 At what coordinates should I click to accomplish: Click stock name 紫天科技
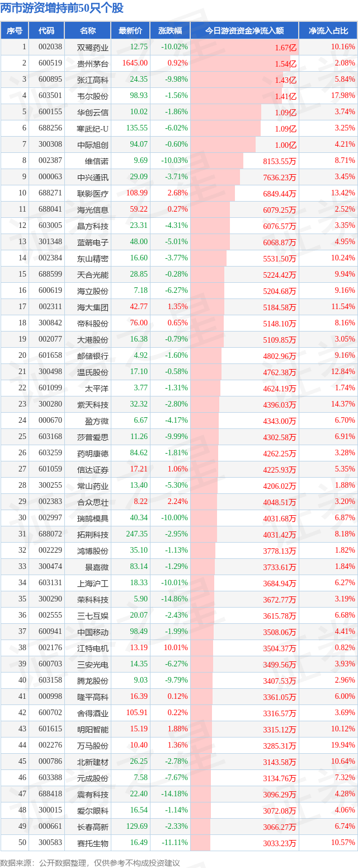(x=93, y=404)
